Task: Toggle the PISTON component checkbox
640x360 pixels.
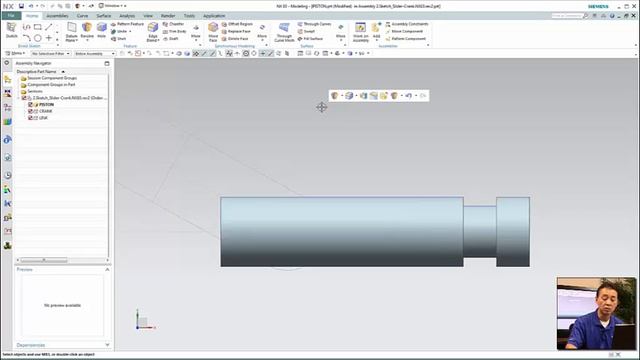Action: point(30,104)
